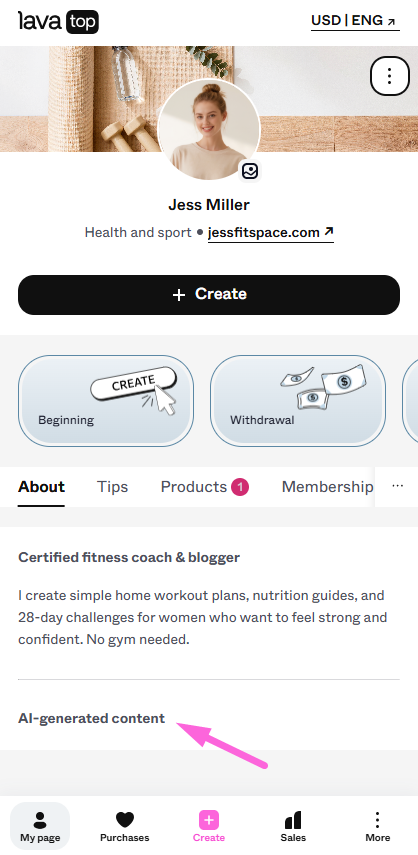The width and height of the screenshot is (418, 855).
Task: Tap the pink Create plus icon
Action: (x=209, y=820)
